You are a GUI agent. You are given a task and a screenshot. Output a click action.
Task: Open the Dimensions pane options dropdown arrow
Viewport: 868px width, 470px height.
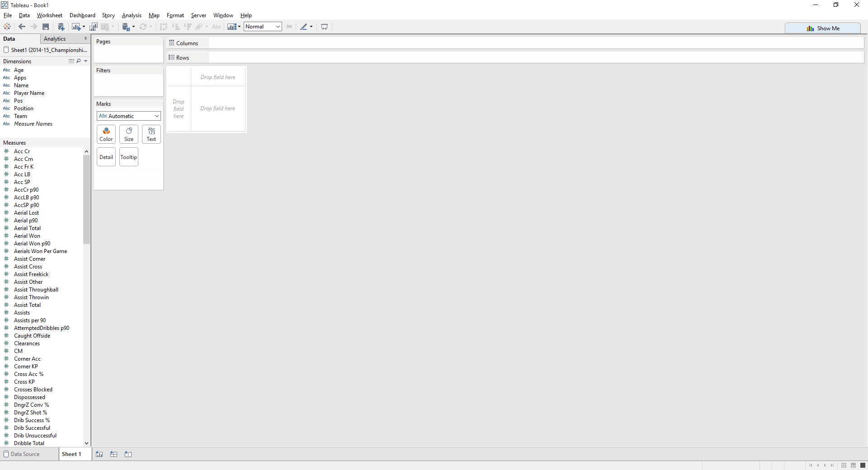(86, 61)
